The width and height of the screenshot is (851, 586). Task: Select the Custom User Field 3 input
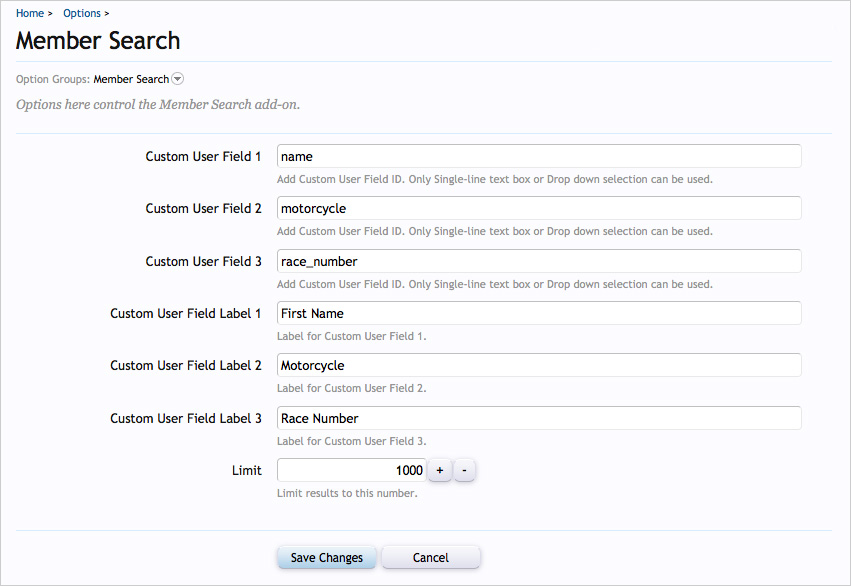pos(539,261)
